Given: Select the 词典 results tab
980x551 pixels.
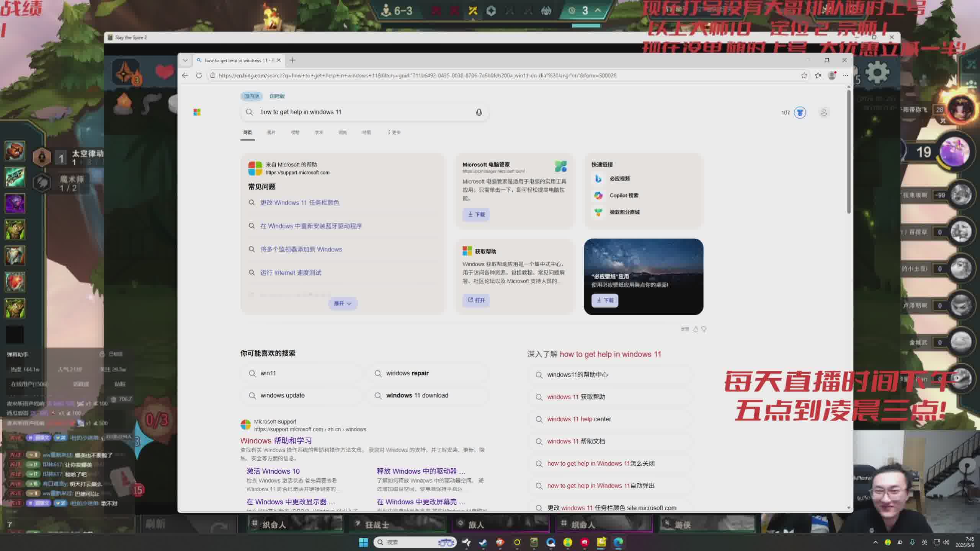Looking at the screenshot, I should tap(343, 132).
